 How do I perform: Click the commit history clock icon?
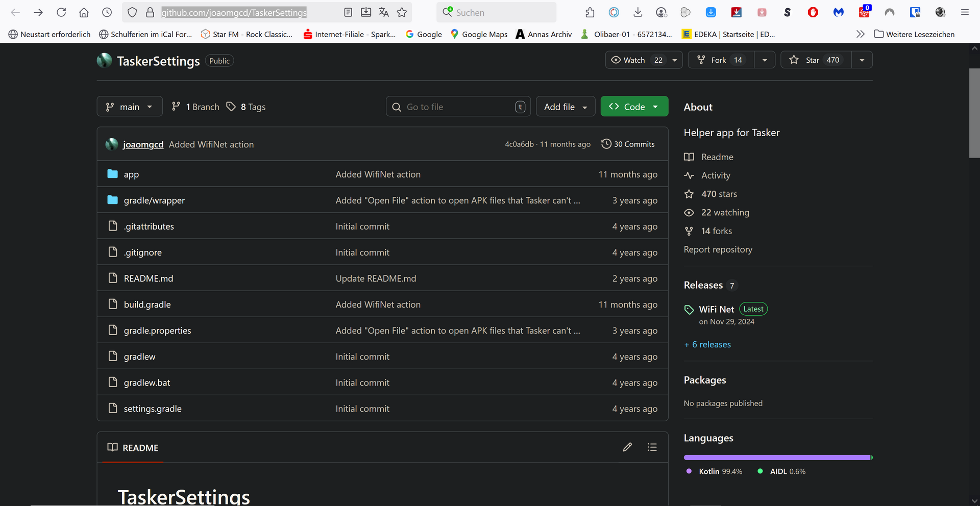(x=606, y=144)
